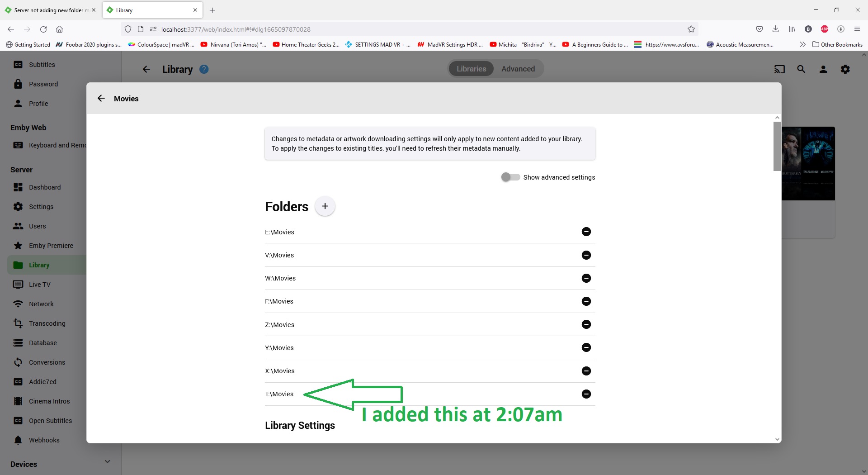Open Emby search
Image resolution: width=868 pixels, height=475 pixels.
(801, 69)
